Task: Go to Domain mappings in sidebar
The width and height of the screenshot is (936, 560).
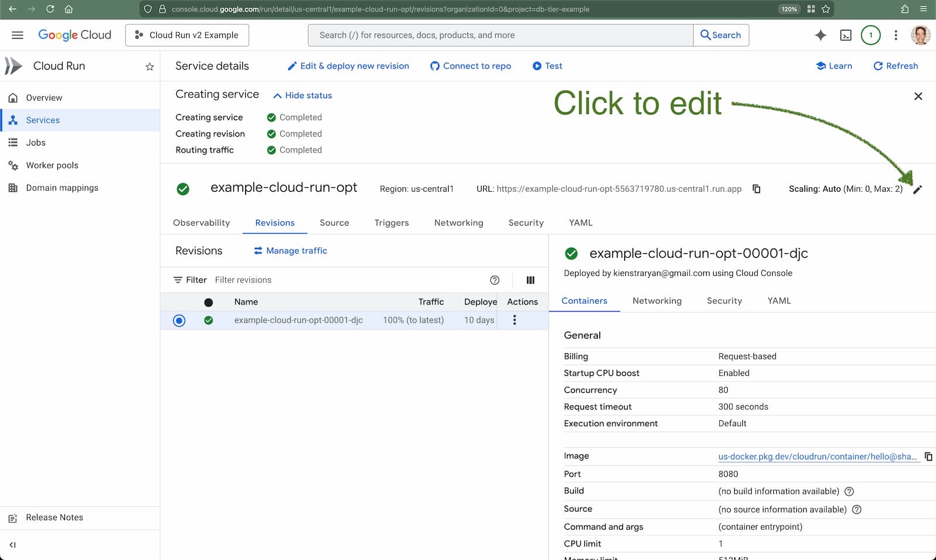Action: (x=80, y=188)
